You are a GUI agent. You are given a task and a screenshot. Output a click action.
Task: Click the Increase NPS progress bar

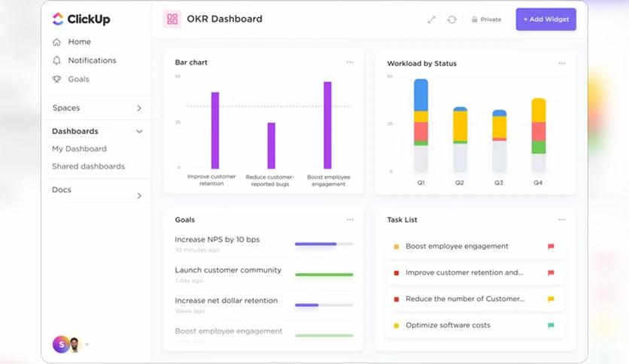324,244
